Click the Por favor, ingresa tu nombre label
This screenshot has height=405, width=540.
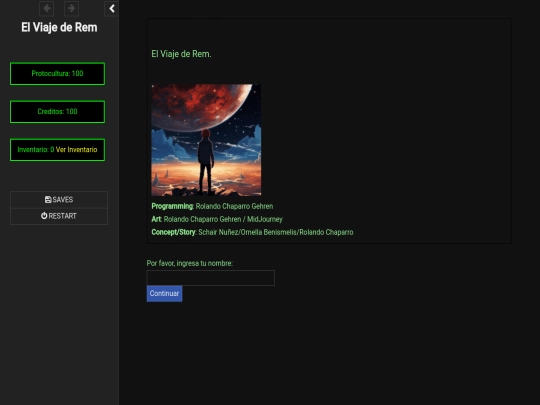[189, 263]
